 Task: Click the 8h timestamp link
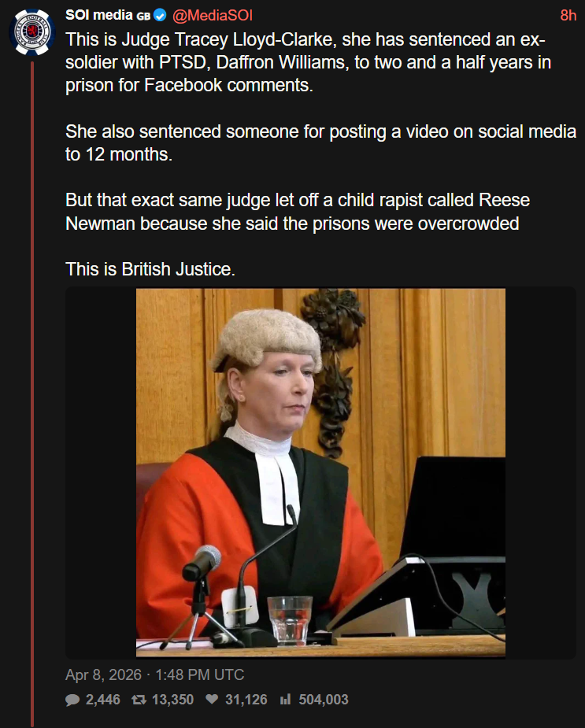pos(568,15)
